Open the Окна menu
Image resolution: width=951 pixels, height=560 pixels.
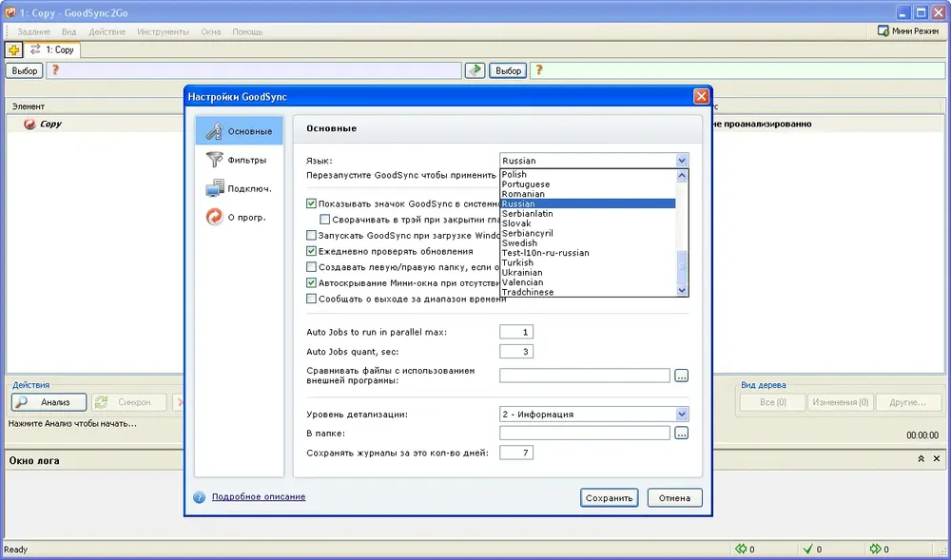click(x=210, y=31)
